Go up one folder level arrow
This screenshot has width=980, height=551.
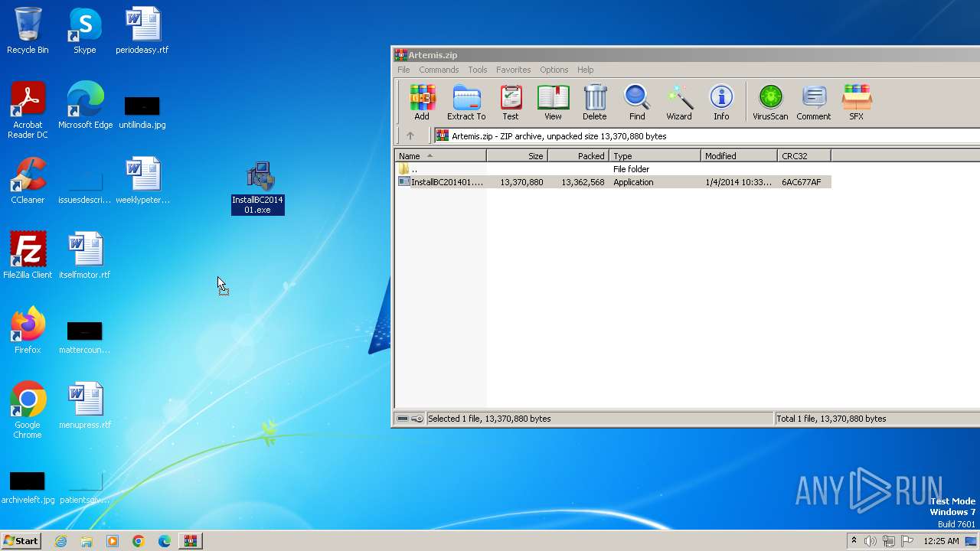pos(410,136)
